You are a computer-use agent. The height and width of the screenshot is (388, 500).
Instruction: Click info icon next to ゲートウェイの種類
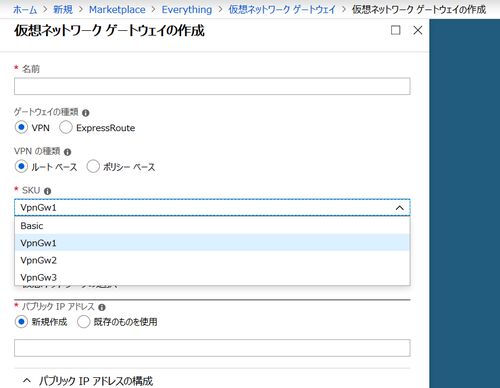click(x=86, y=113)
